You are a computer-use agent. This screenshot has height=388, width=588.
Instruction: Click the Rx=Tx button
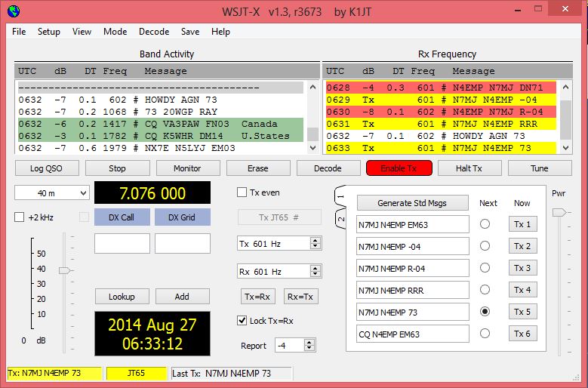[x=300, y=297]
